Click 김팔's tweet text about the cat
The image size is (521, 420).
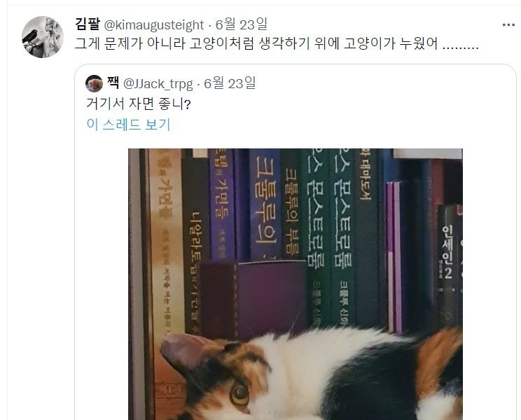[x=277, y=43]
